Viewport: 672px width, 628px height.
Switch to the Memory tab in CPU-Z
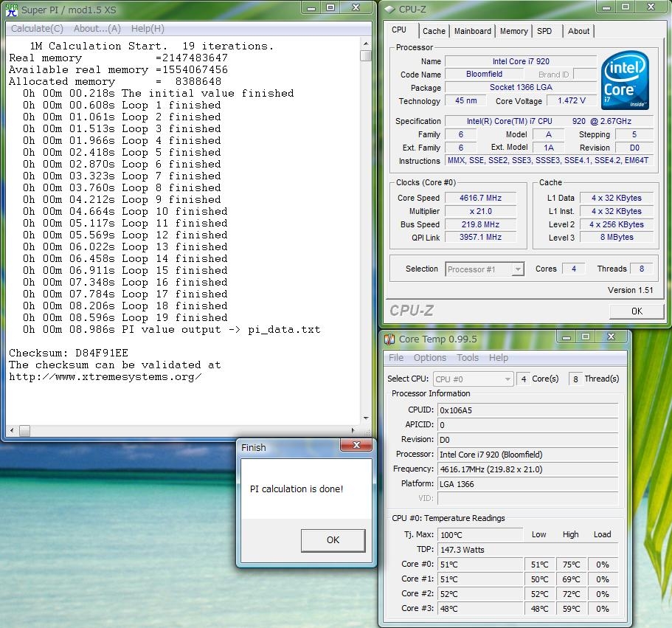513,31
